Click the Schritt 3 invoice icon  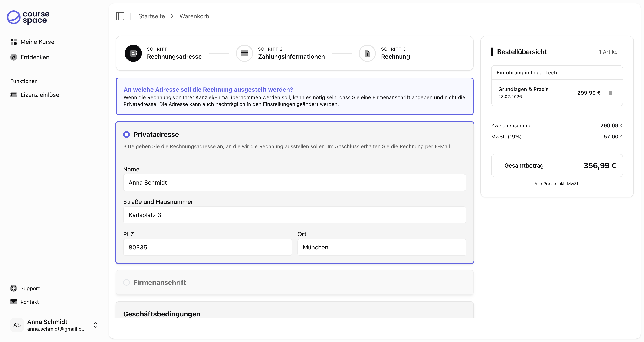tap(367, 53)
